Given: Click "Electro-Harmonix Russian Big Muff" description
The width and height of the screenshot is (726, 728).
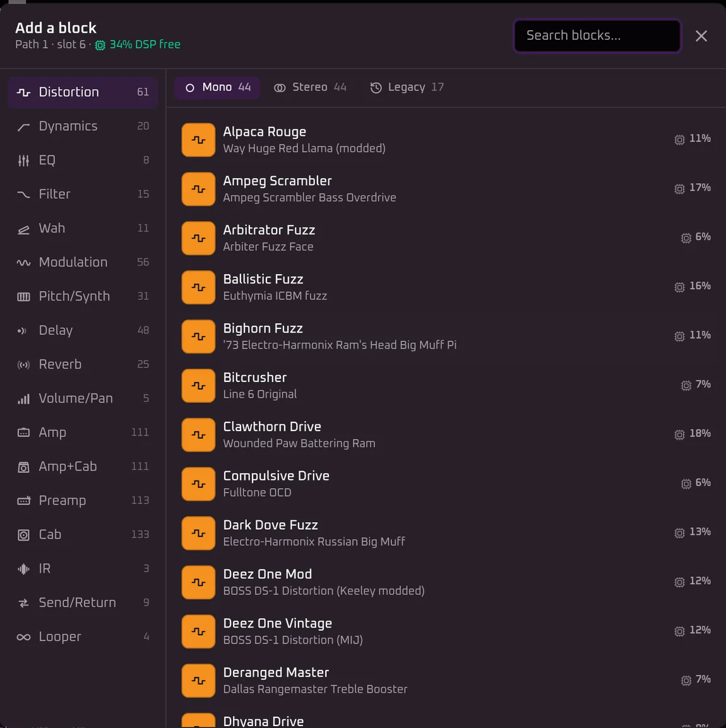Looking at the screenshot, I should [314, 542].
